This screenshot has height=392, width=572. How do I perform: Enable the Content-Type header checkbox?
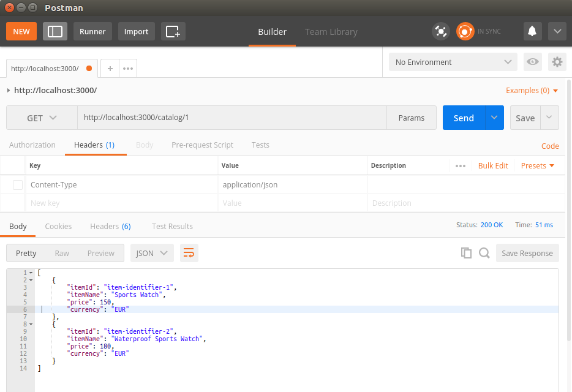18,184
